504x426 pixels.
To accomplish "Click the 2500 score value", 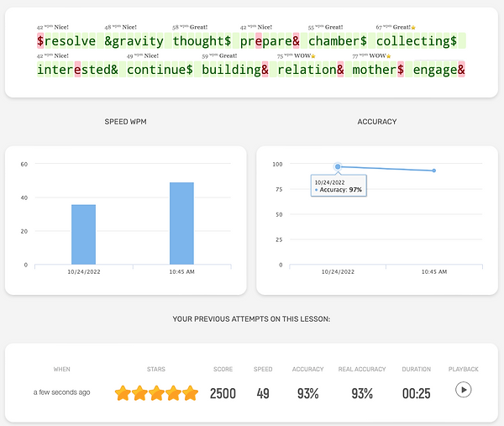I will [223, 393].
